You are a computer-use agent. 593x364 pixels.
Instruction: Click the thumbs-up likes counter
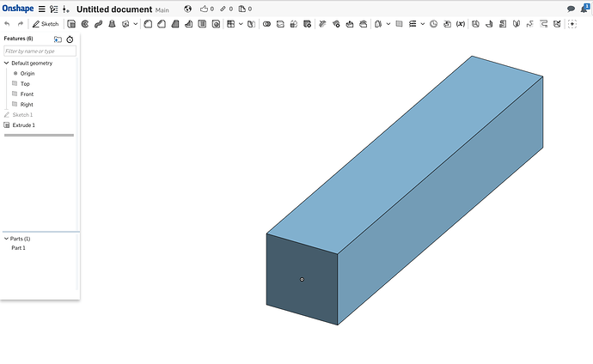point(207,9)
